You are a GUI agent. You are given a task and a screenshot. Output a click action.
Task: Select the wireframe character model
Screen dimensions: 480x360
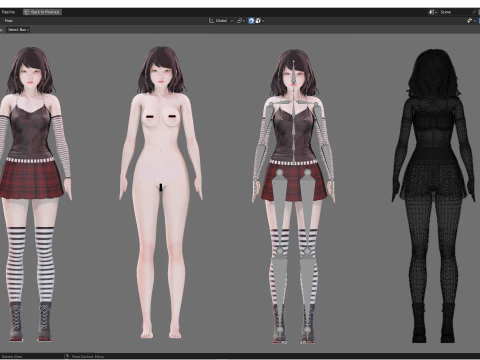433,196
